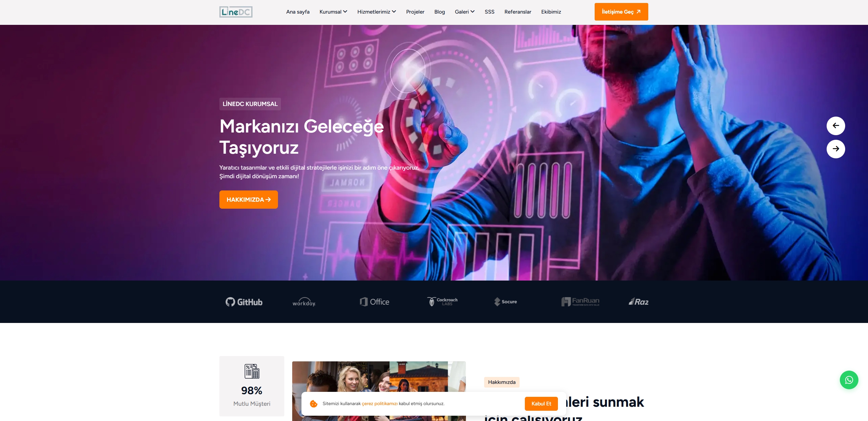Open the Projeler menu item
Image resolution: width=868 pixels, height=421 pixels.
[415, 12]
